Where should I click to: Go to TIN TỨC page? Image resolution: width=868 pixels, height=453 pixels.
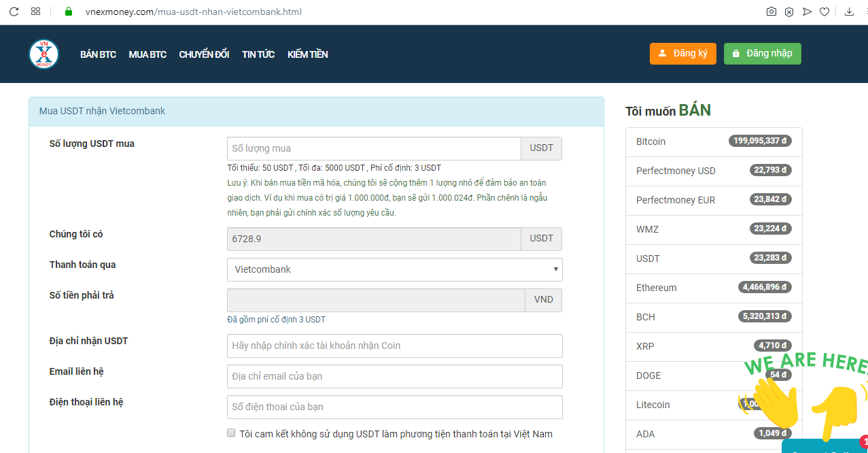point(258,54)
